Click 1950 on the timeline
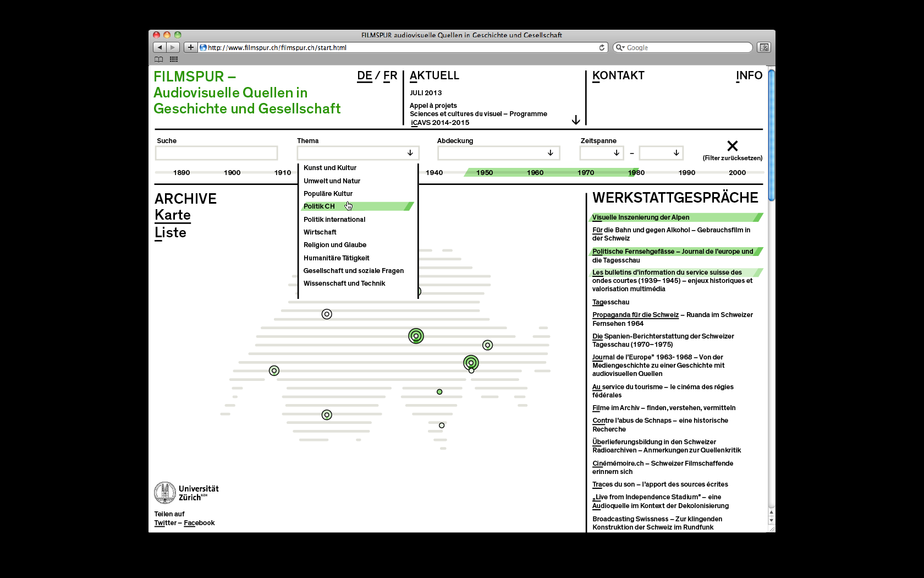Viewport: 924px width, 578px height. (x=485, y=173)
